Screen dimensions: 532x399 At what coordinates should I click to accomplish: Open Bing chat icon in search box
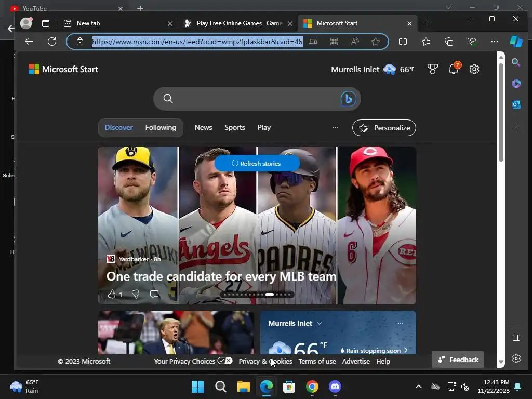coord(348,99)
